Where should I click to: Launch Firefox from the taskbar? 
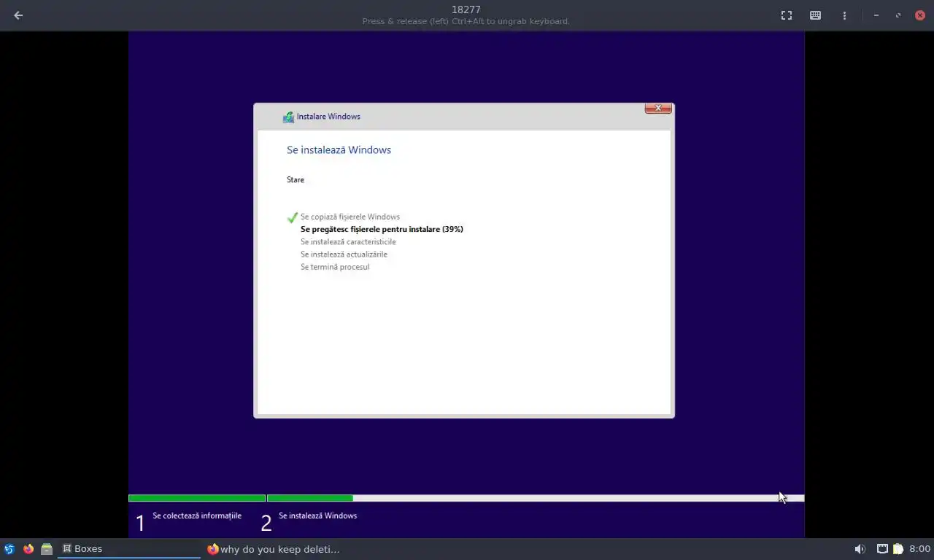pyautogui.click(x=28, y=549)
